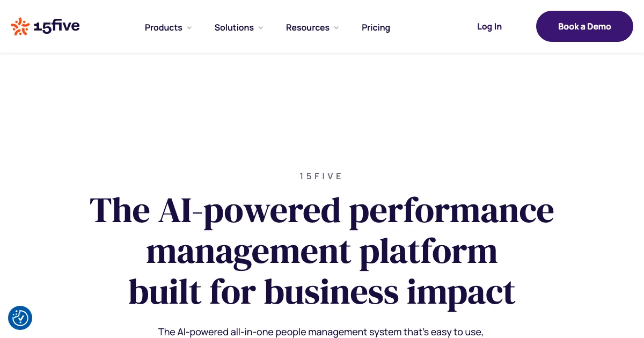Viewport: 644px width, 338px height.
Task: Open the Resources menu
Action: click(308, 27)
